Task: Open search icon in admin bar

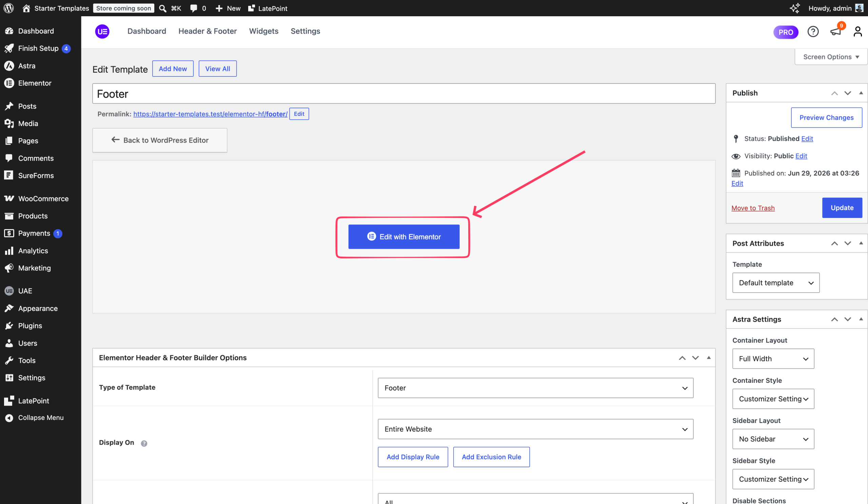Action: pyautogui.click(x=162, y=8)
